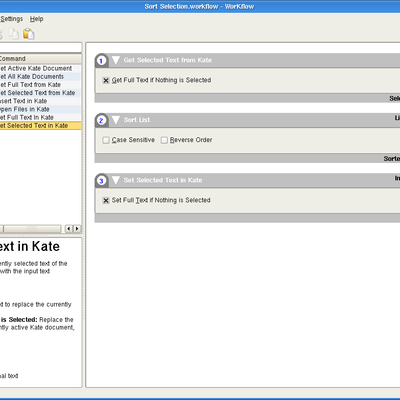Click the Sort List step title

[x=137, y=120]
